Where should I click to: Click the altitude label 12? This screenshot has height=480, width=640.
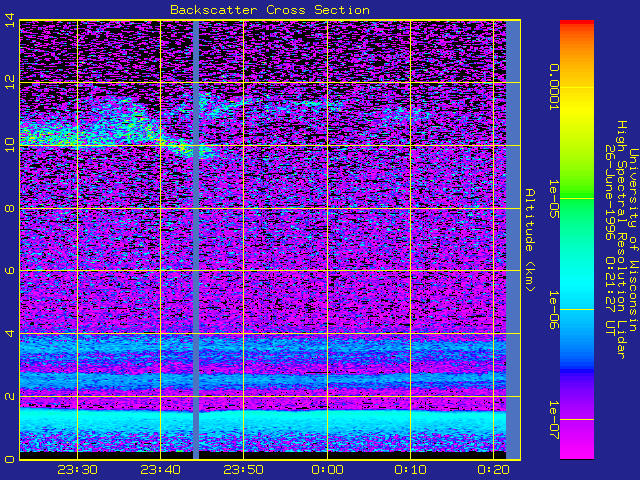[9, 82]
